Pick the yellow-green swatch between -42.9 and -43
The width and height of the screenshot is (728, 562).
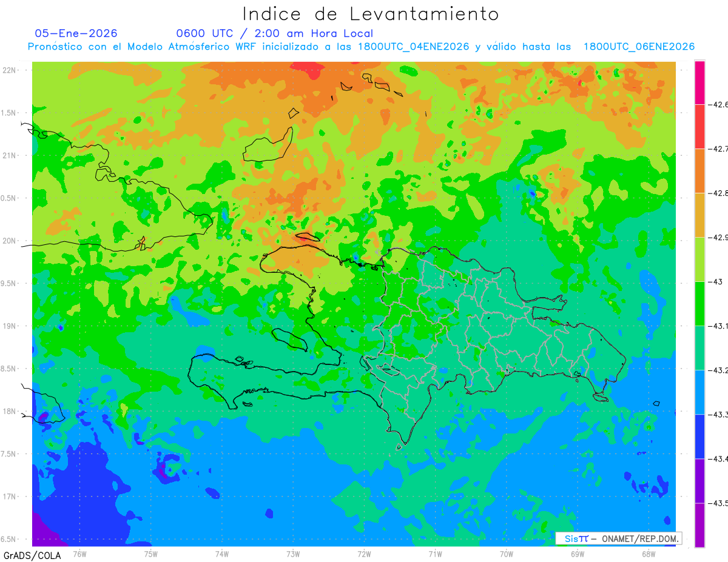coord(699,259)
